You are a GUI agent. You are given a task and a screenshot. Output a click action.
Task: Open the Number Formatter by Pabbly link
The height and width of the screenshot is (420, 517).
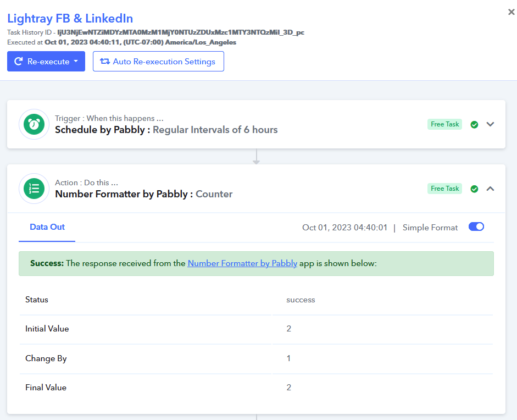click(x=242, y=263)
